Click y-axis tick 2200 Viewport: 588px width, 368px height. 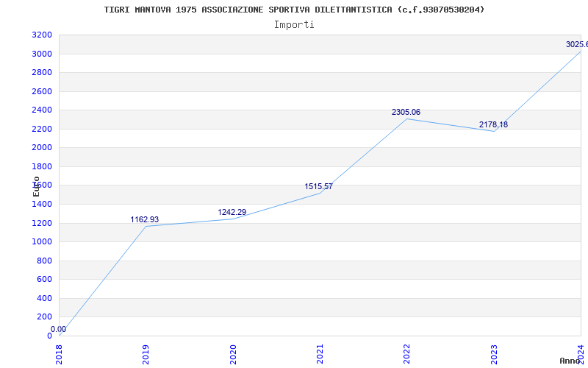[42, 130]
